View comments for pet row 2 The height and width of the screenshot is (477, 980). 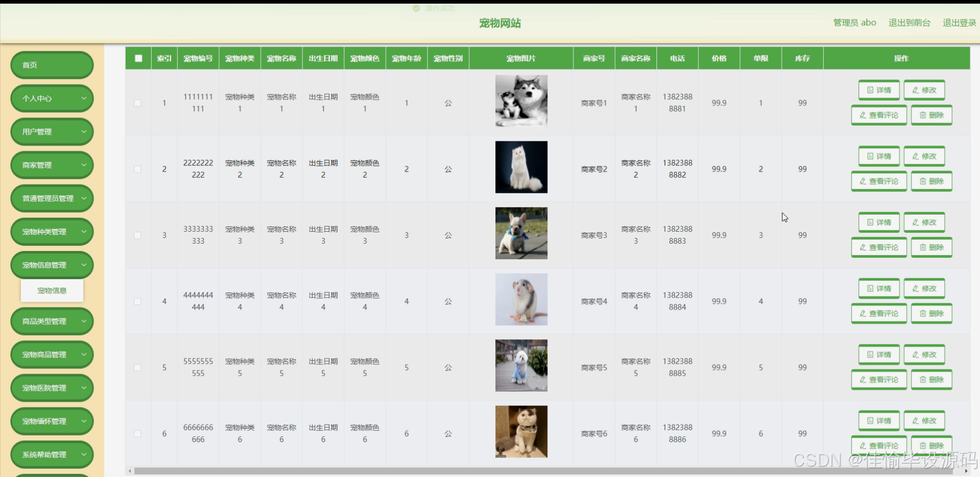pyautogui.click(x=879, y=181)
